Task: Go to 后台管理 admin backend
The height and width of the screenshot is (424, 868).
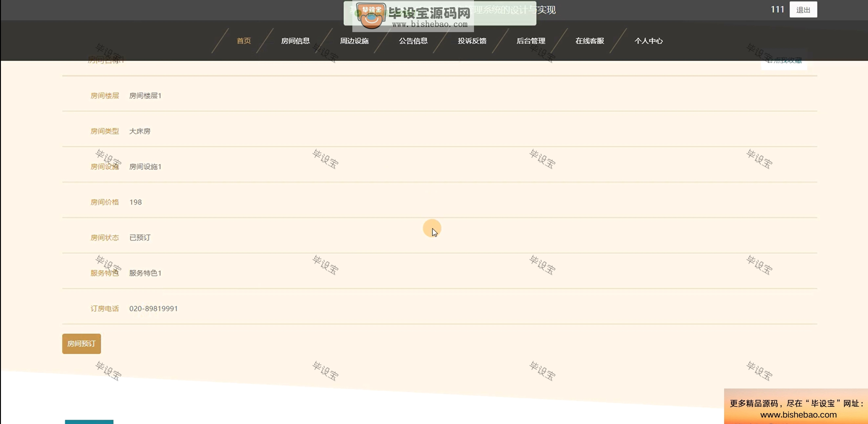Action: pos(531,41)
